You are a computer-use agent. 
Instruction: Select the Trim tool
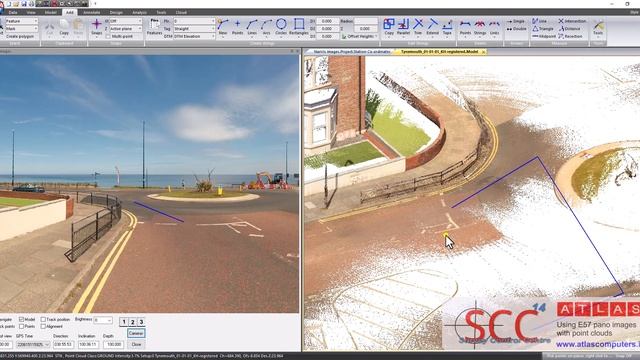point(418,27)
